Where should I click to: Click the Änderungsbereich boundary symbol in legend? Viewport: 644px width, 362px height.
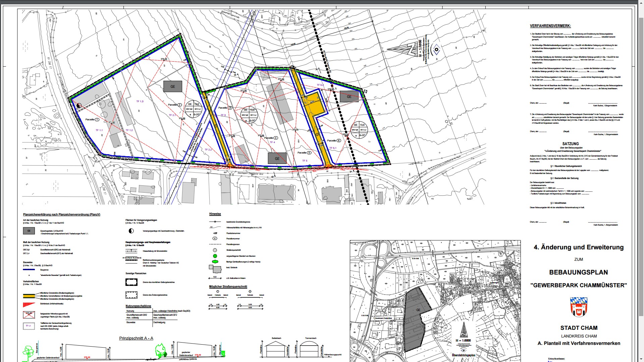131,295
